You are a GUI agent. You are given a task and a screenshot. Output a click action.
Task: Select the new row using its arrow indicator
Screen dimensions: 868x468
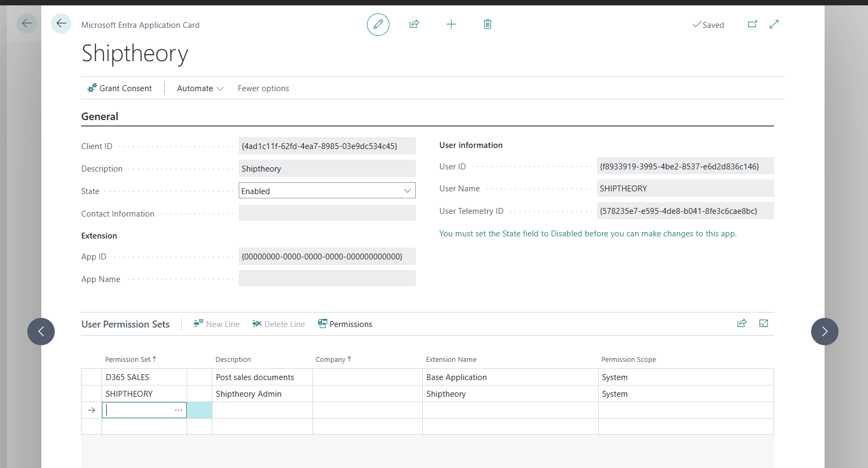click(92, 410)
